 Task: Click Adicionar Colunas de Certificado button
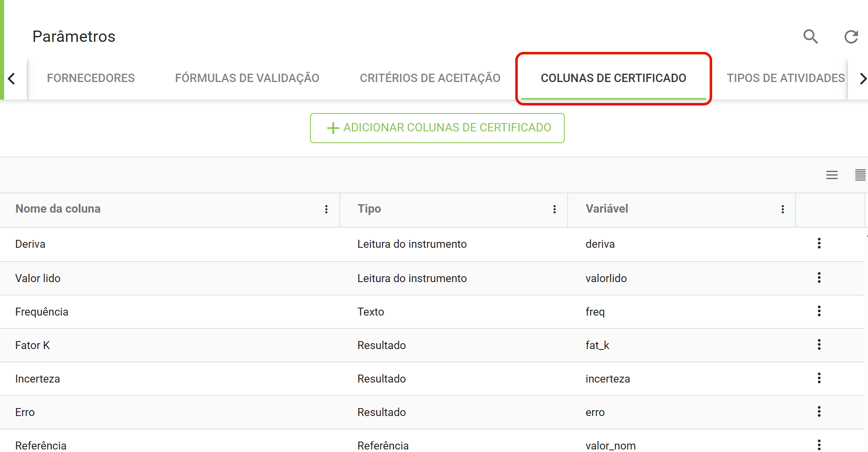(x=437, y=128)
